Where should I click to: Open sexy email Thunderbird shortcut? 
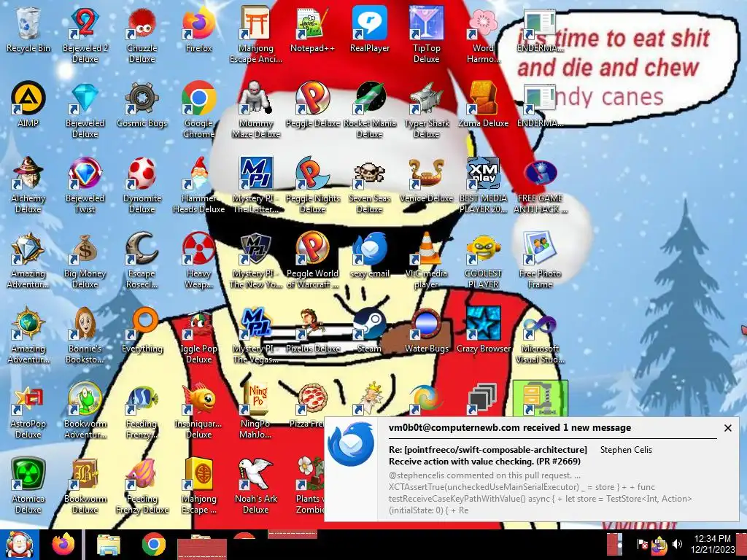[370, 255]
